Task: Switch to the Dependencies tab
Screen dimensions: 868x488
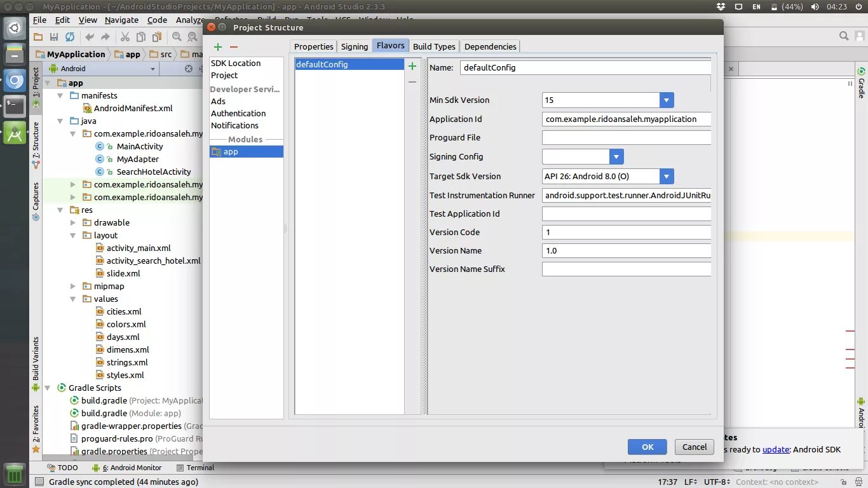Action: coord(490,46)
